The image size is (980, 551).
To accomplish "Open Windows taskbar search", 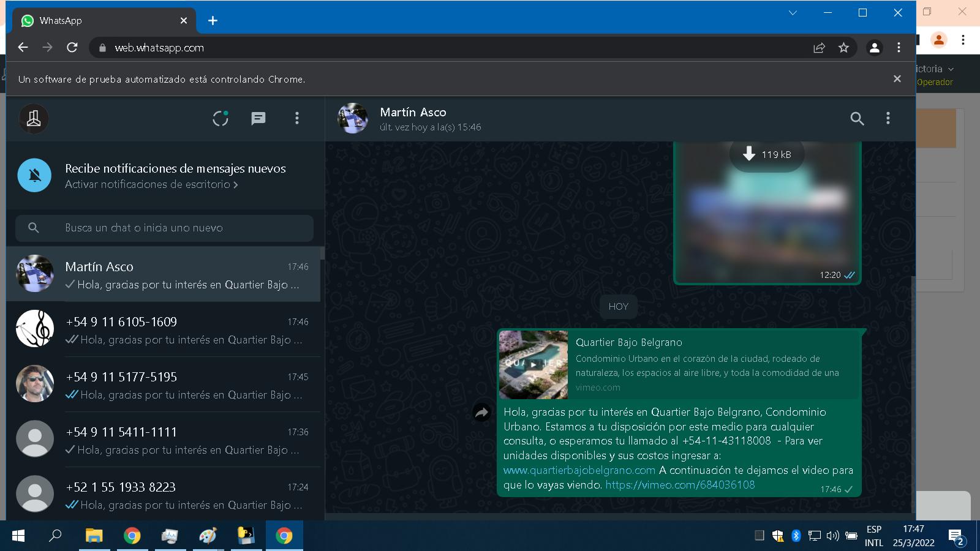I will (x=55, y=536).
